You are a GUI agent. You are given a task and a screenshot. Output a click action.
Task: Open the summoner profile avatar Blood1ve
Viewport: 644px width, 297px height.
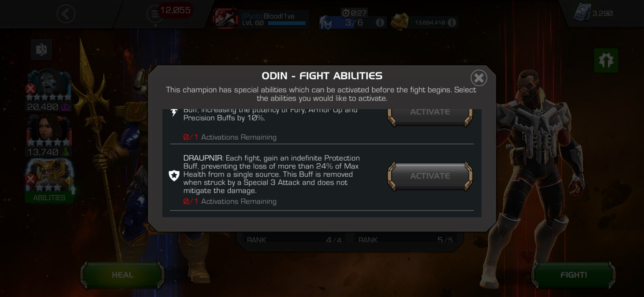[225, 18]
